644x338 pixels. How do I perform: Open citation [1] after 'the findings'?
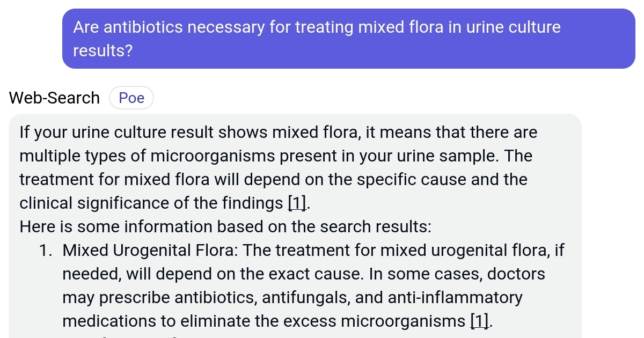[298, 203]
